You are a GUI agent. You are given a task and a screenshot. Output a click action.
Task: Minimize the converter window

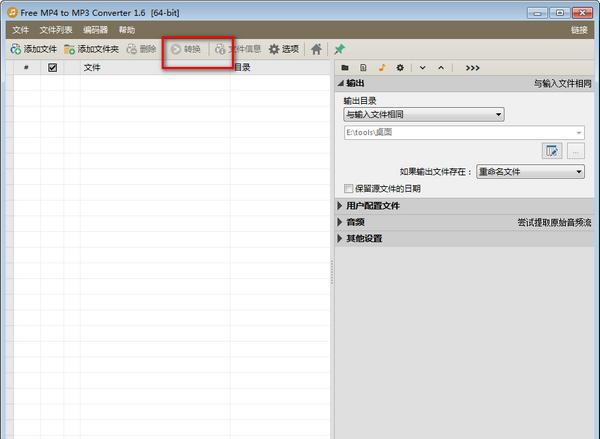(x=537, y=13)
